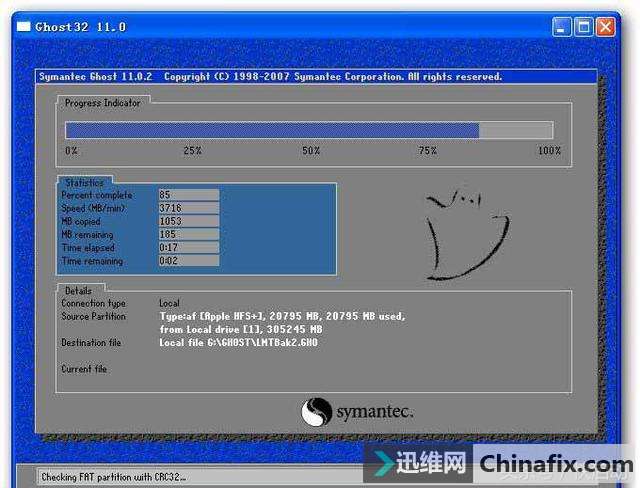Click the 'Destination file' label
The image size is (640, 488).
(91, 342)
